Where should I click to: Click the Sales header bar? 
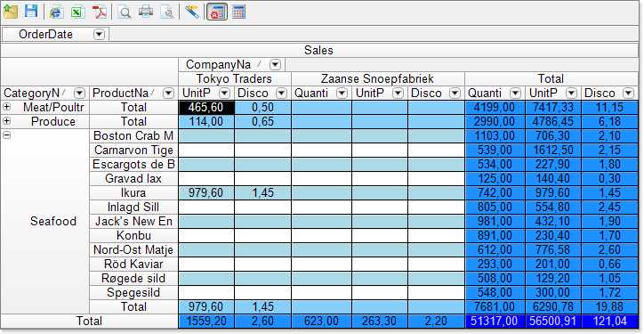318,51
